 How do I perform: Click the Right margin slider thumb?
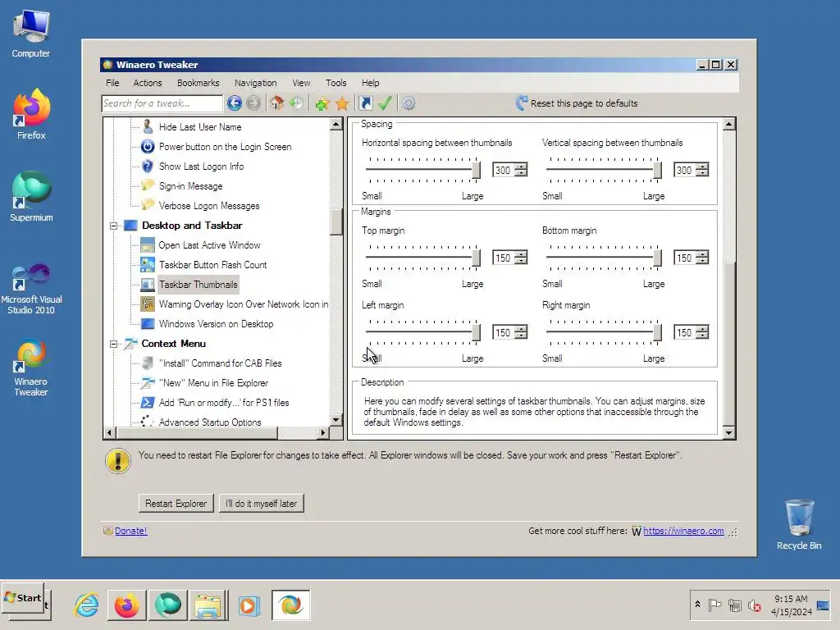tap(657, 331)
